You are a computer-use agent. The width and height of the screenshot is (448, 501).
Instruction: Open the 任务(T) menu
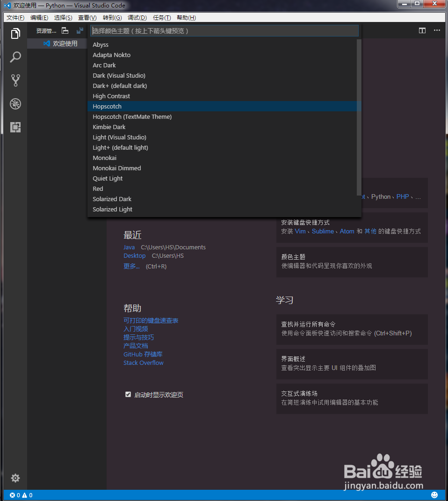162,18
